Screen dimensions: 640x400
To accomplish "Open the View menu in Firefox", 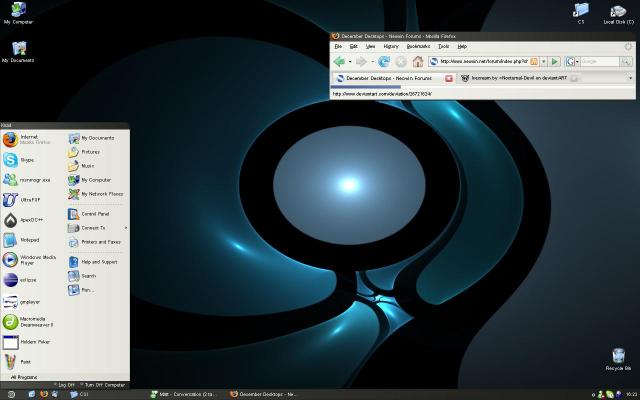I will (x=370, y=47).
